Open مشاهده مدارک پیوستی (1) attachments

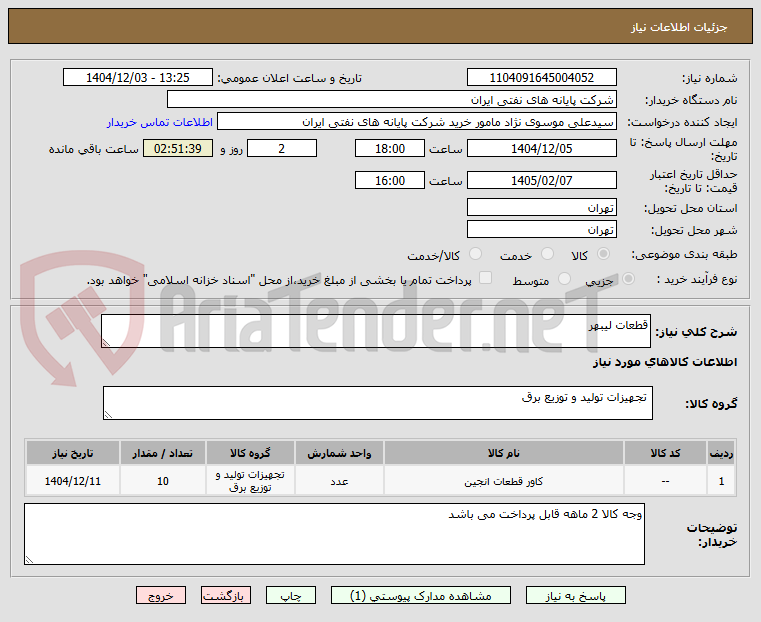(421, 595)
